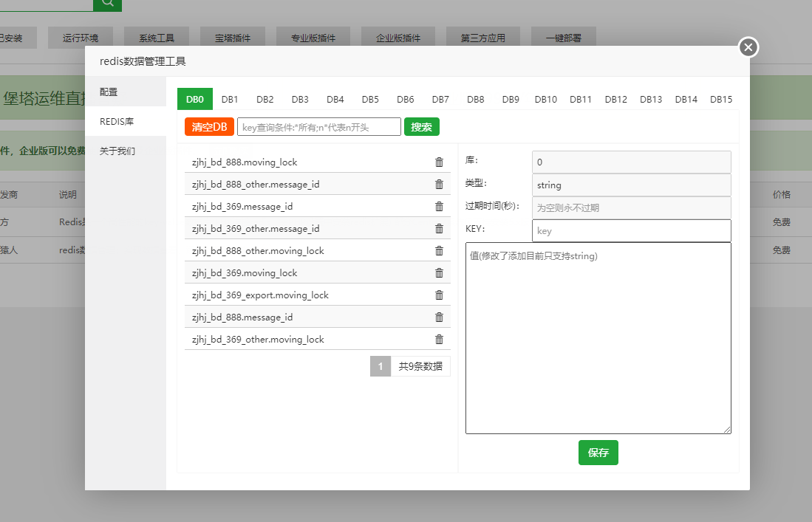Remove zjhj_bd_369_export.moving_lock using trash icon

(439, 295)
